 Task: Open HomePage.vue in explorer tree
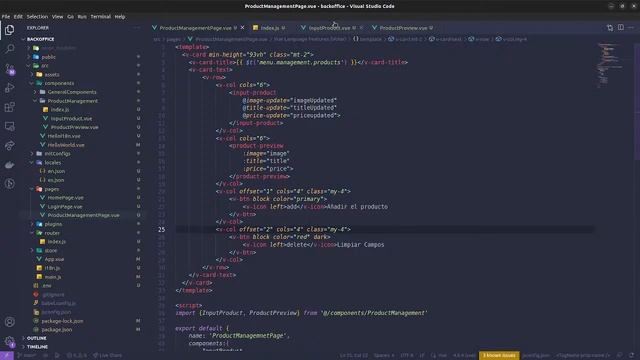(x=65, y=198)
